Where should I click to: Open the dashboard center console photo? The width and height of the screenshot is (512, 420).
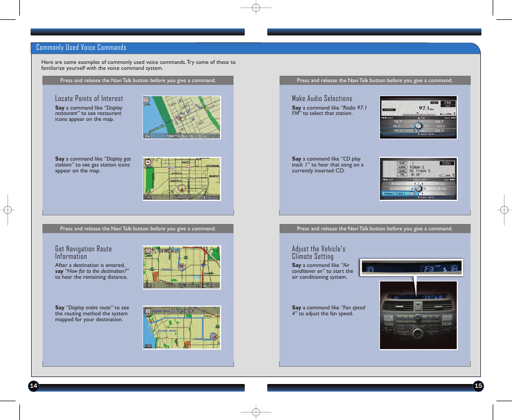pos(418,315)
